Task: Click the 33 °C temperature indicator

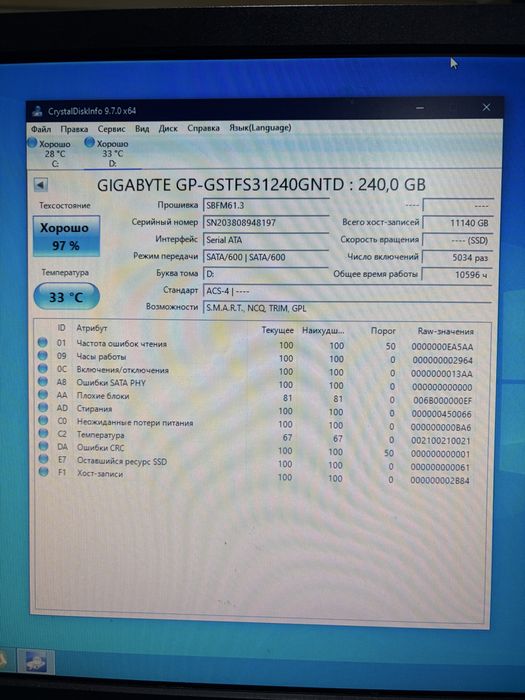Action: tap(66, 296)
